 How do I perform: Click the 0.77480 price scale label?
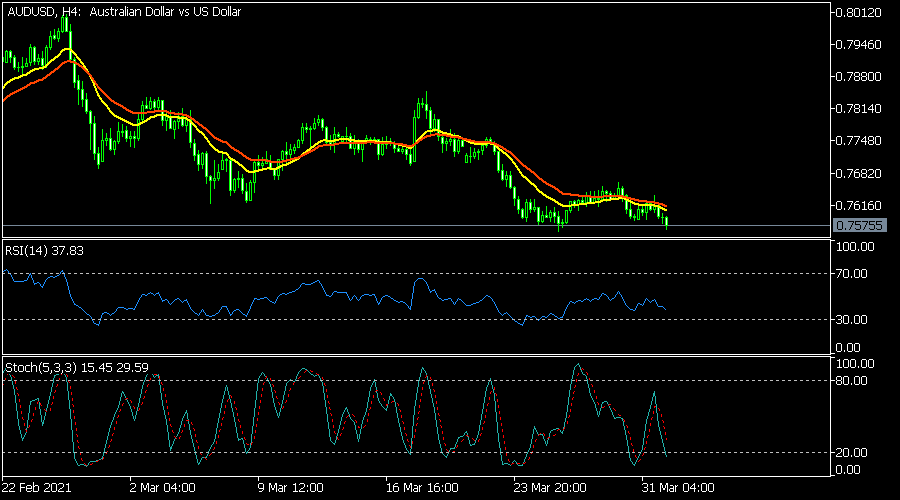tap(860, 141)
